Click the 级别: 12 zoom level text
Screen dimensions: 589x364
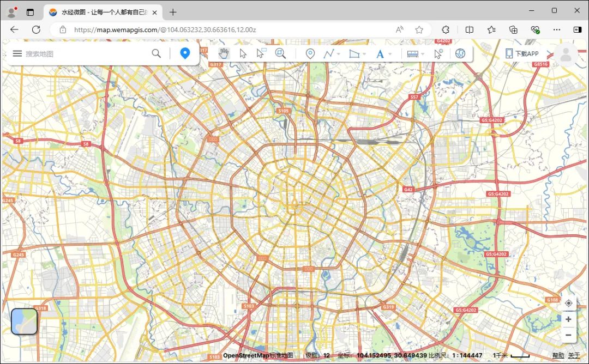point(318,355)
